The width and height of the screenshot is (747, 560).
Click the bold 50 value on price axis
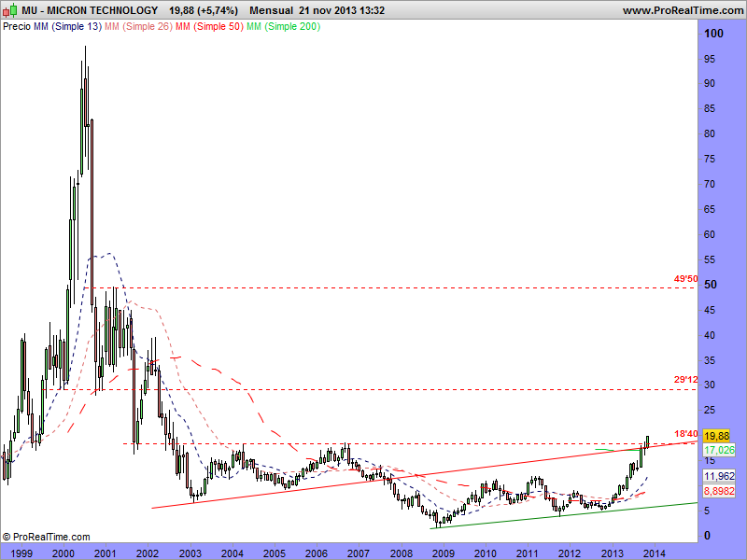[711, 285]
